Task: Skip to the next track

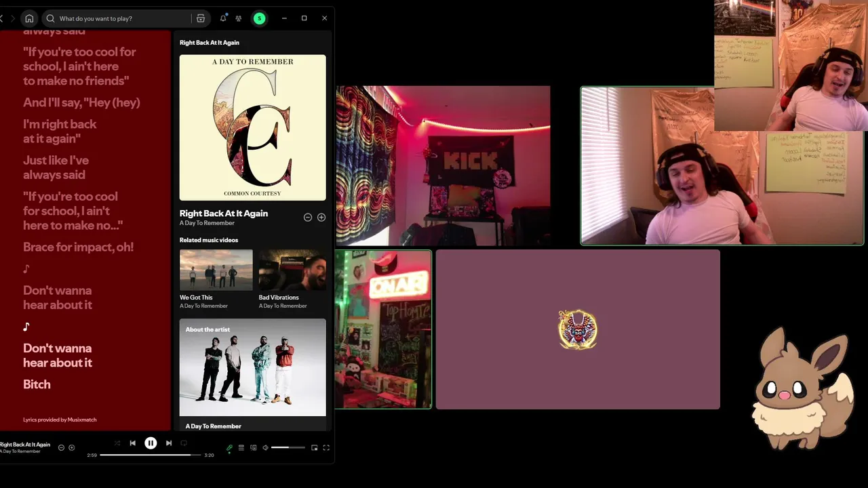Action: [x=169, y=443]
